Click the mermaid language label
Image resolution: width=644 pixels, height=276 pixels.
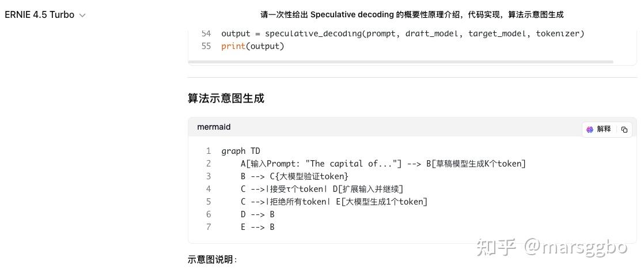click(214, 127)
